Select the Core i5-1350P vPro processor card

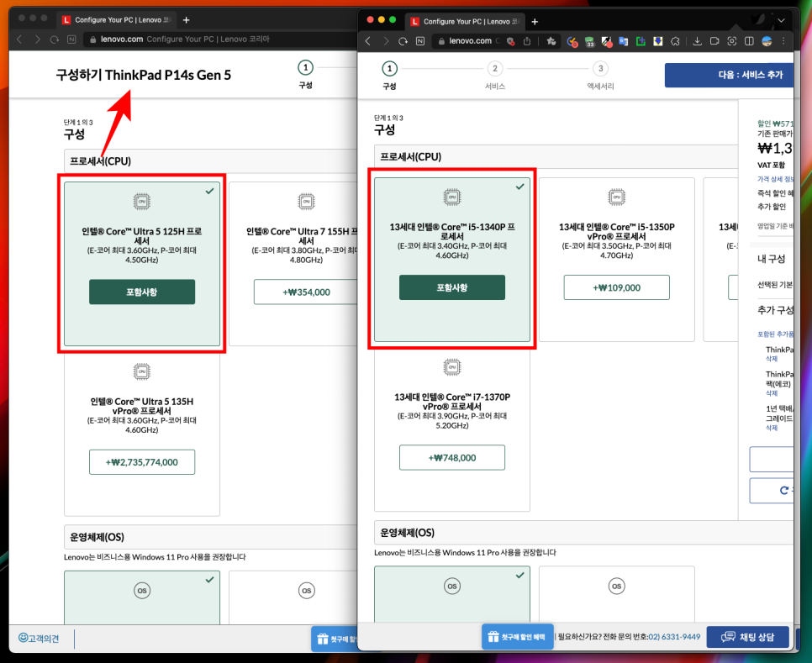[x=616, y=260]
